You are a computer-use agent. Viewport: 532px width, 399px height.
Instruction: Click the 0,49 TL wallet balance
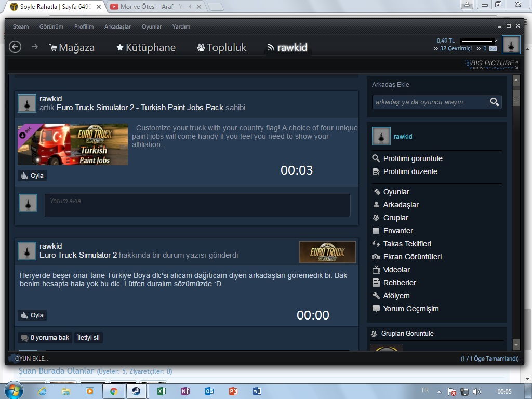(x=445, y=41)
